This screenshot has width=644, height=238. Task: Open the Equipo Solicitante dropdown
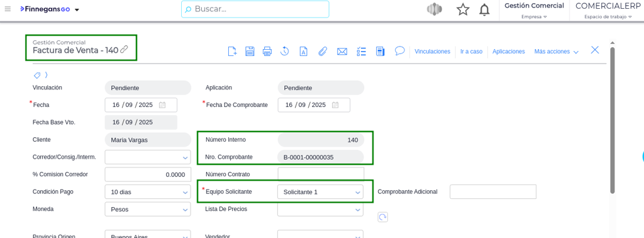click(x=320, y=191)
